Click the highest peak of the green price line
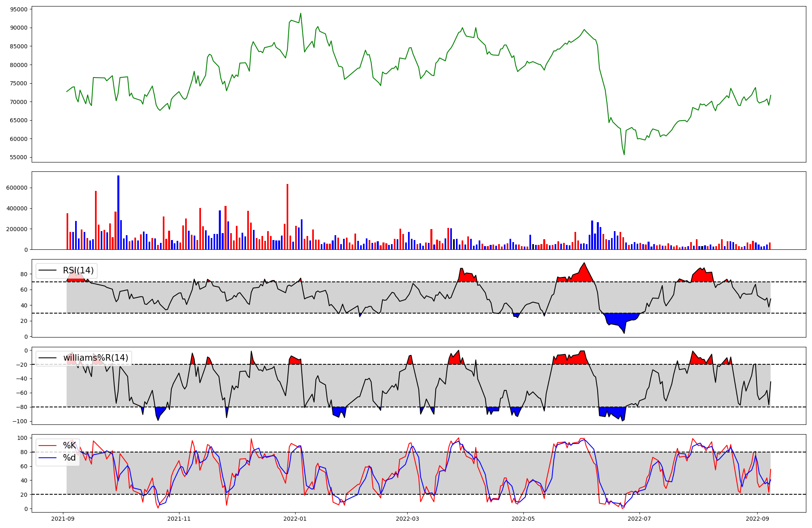Screen dimensions: 812x528 pyautogui.click(x=300, y=13)
